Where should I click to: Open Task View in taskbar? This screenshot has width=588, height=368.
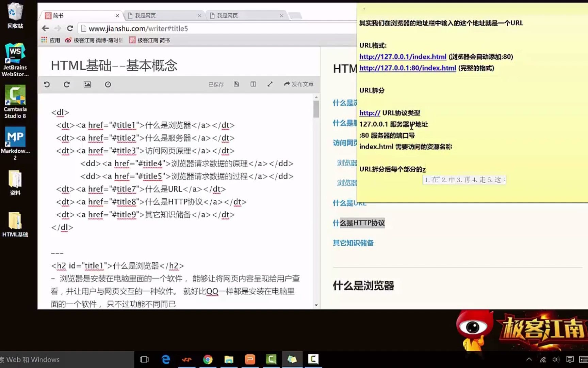(x=144, y=359)
